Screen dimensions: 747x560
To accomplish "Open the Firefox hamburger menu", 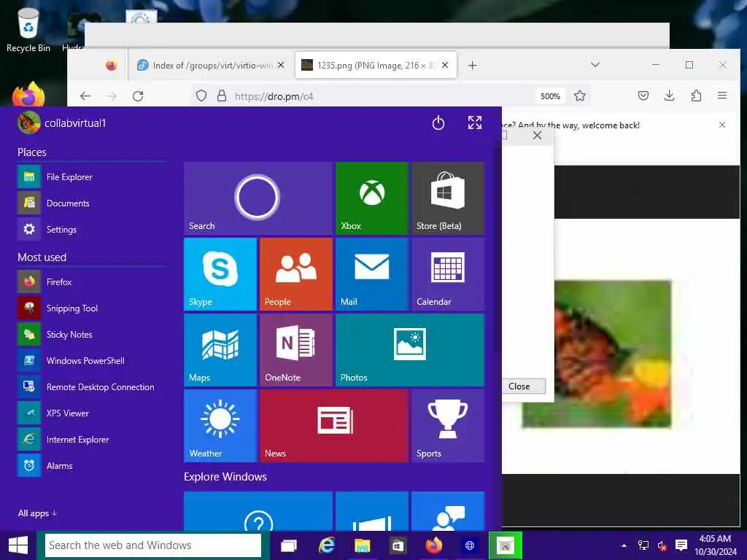I will 722,96.
